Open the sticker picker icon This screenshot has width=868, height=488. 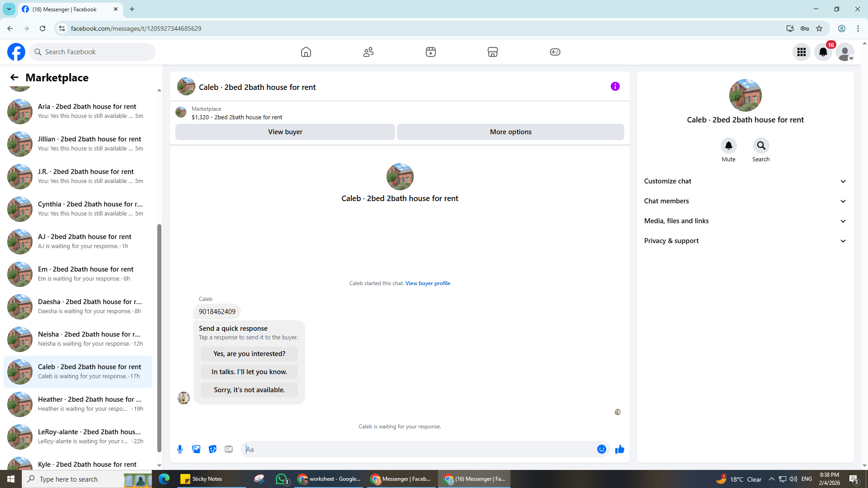coord(212,449)
